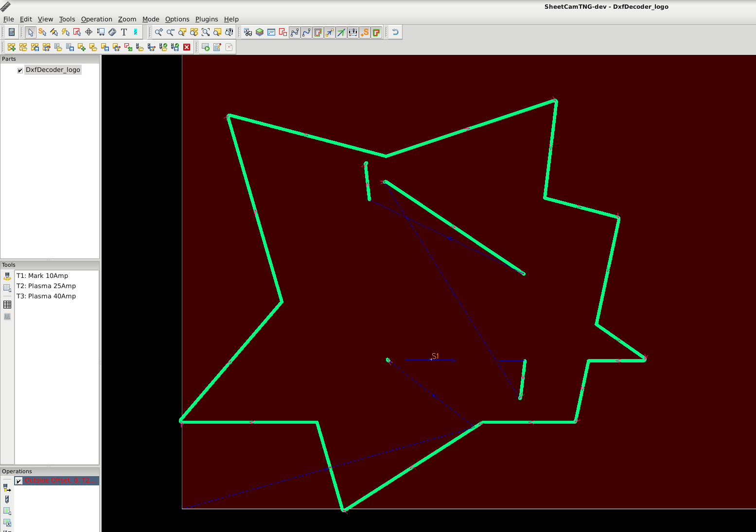This screenshot has width=756, height=532.
Task: Click the blue window options icon
Action: coord(271,32)
